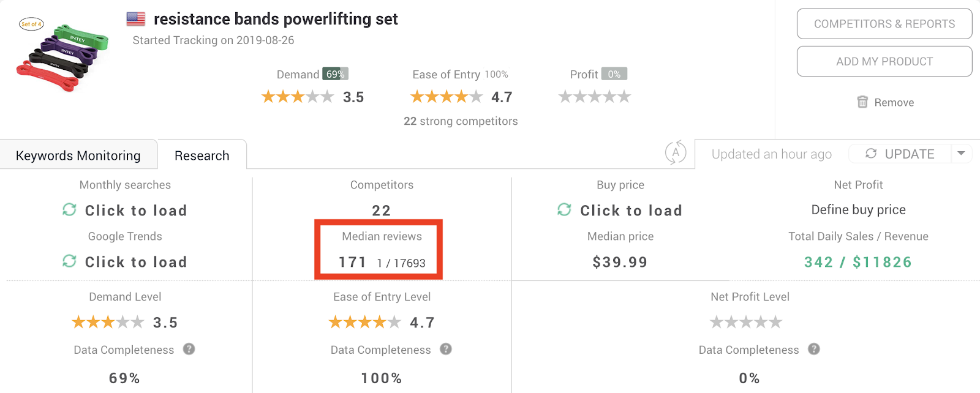Screen dimensions: 980x393
Task: Open the resistance bands product thumbnail
Action: 62,55
